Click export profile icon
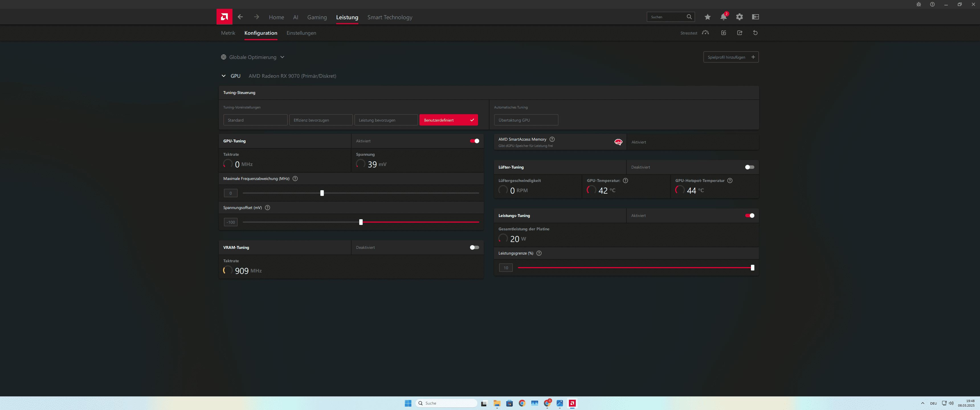The width and height of the screenshot is (980, 410). tap(740, 33)
